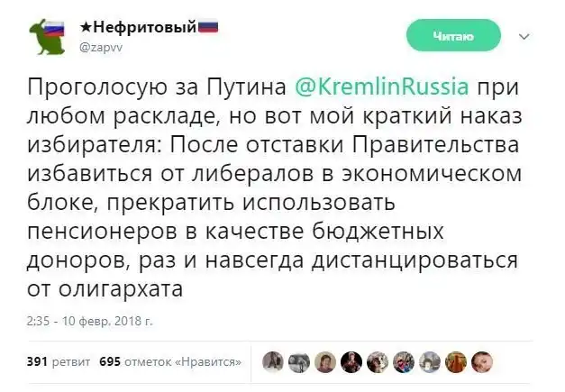Toggle the Читаю follow button
Image resolution: width=565 pixels, height=392 pixels.
[x=452, y=35]
